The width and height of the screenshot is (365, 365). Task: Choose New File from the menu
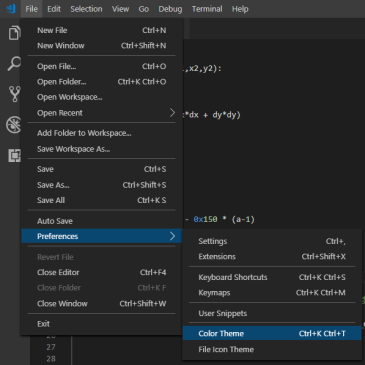pyautogui.click(x=101, y=30)
